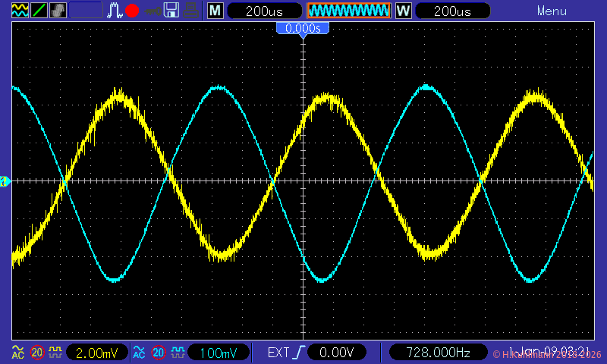Open channel 1 2.00mV scale setting
This screenshot has height=364, width=607.
[96, 353]
